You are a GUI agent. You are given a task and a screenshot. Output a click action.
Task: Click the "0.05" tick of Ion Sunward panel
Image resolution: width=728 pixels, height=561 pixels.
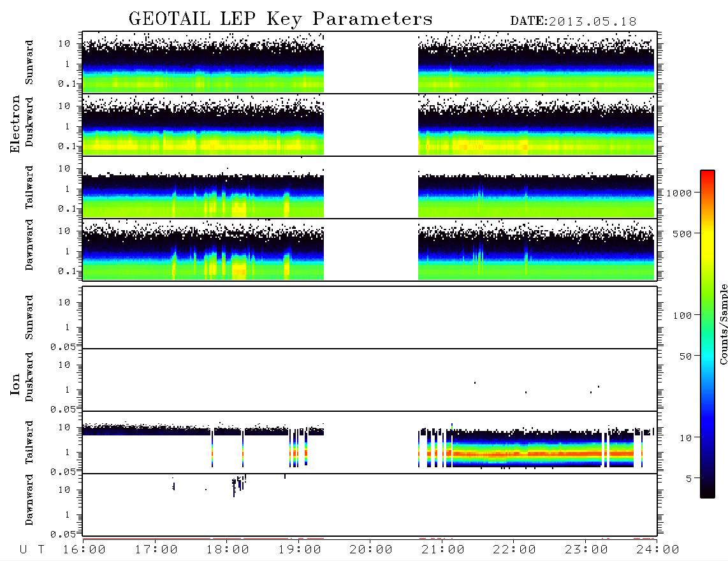(x=62, y=347)
